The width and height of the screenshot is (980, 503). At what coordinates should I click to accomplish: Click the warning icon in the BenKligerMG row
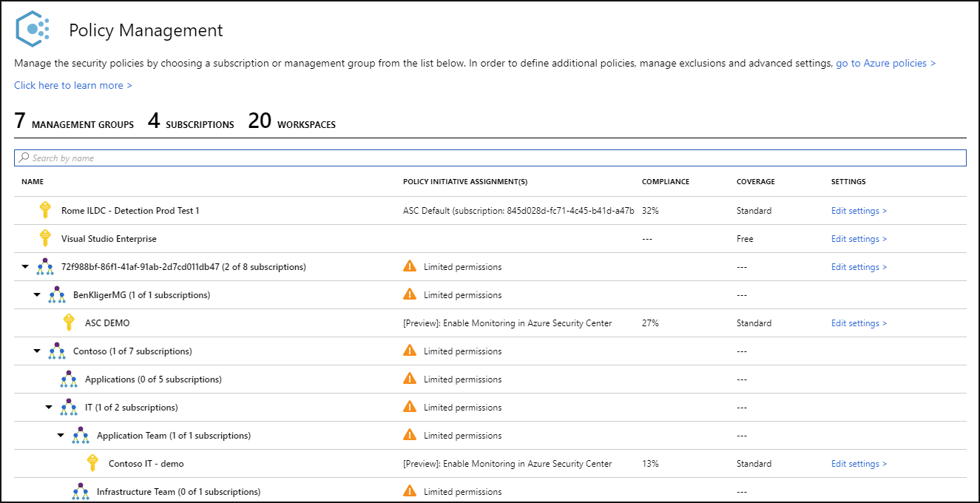pyautogui.click(x=410, y=294)
